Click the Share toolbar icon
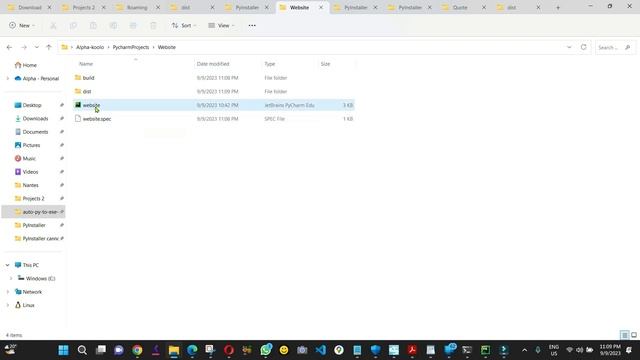Screen dimensions: 640x360 [x=133, y=25]
